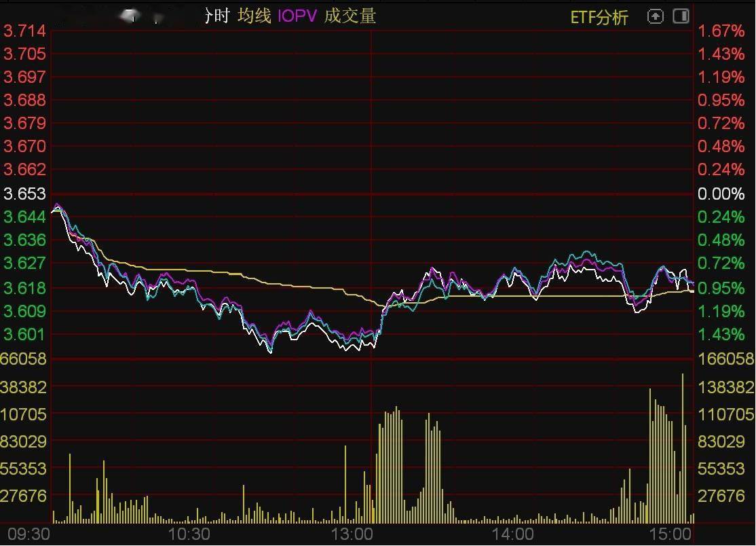Click the 166058 volume axis label

(725, 359)
